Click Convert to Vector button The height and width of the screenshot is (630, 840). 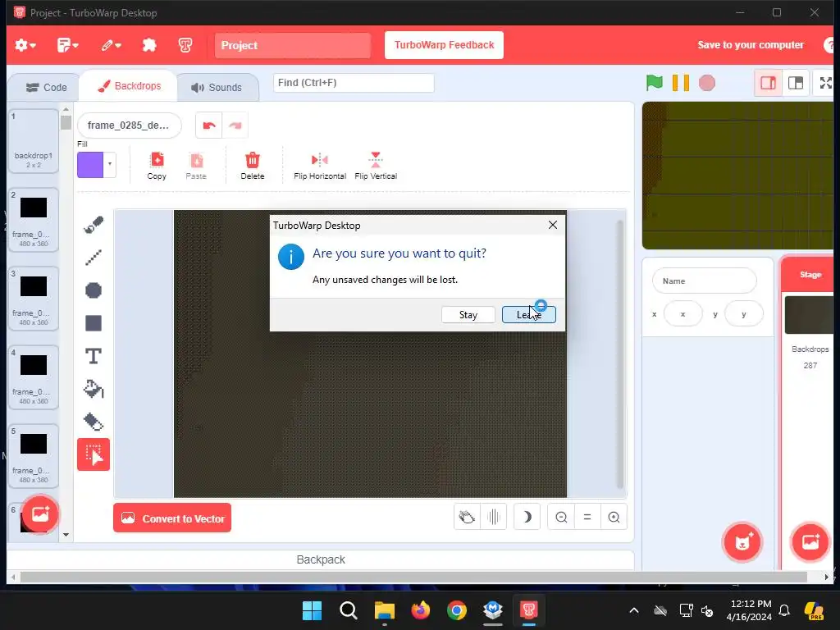172,518
